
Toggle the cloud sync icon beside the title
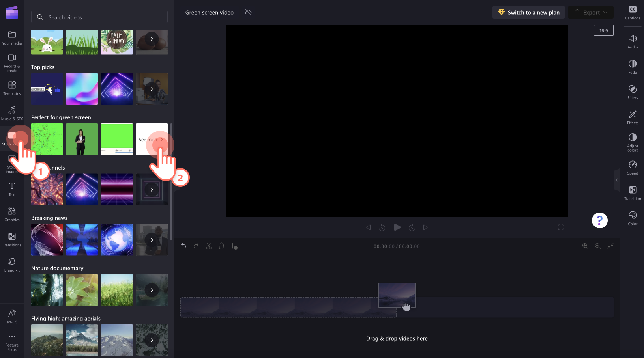(x=248, y=12)
